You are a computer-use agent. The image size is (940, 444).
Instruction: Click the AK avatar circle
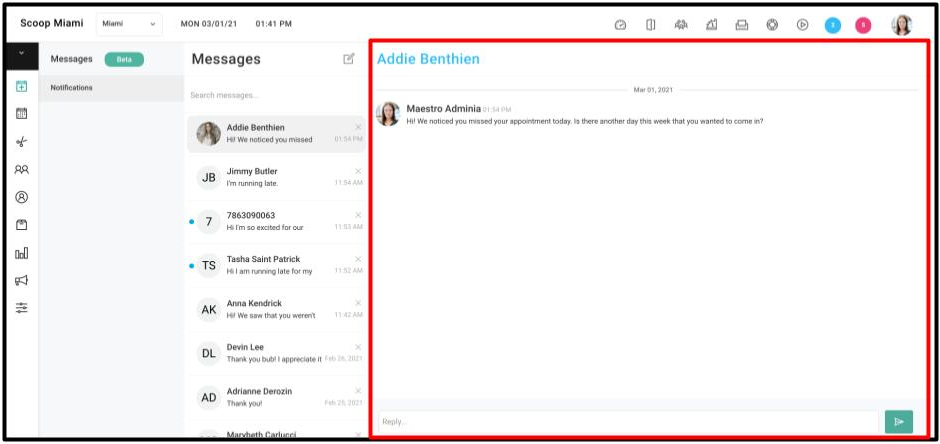pyautogui.click(x=209, y=310)
